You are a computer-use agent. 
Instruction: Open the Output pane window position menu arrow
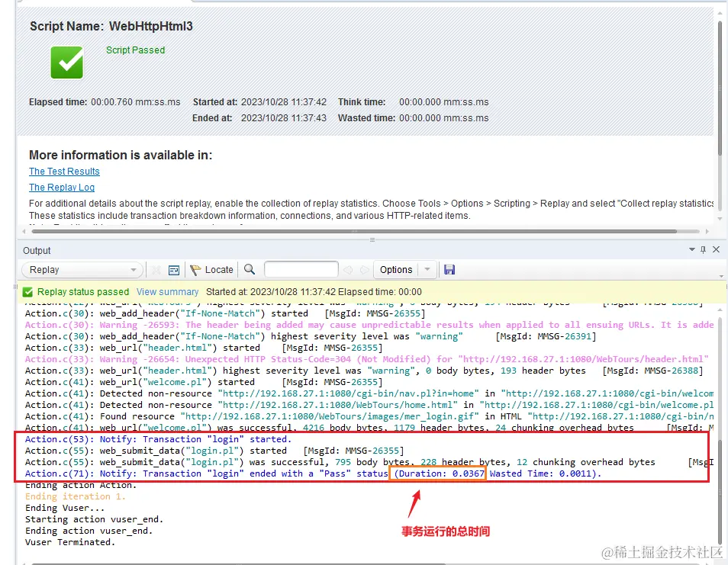click(692, 249)
